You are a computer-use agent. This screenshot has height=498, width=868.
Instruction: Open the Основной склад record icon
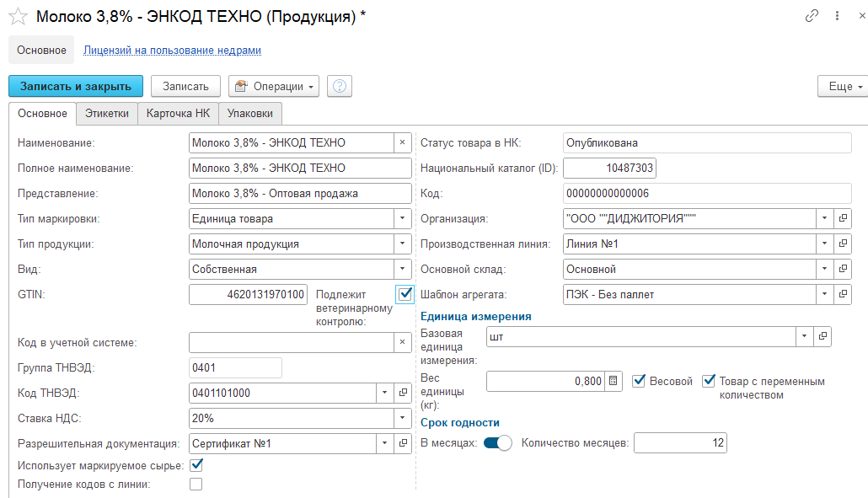pos(842,270)
